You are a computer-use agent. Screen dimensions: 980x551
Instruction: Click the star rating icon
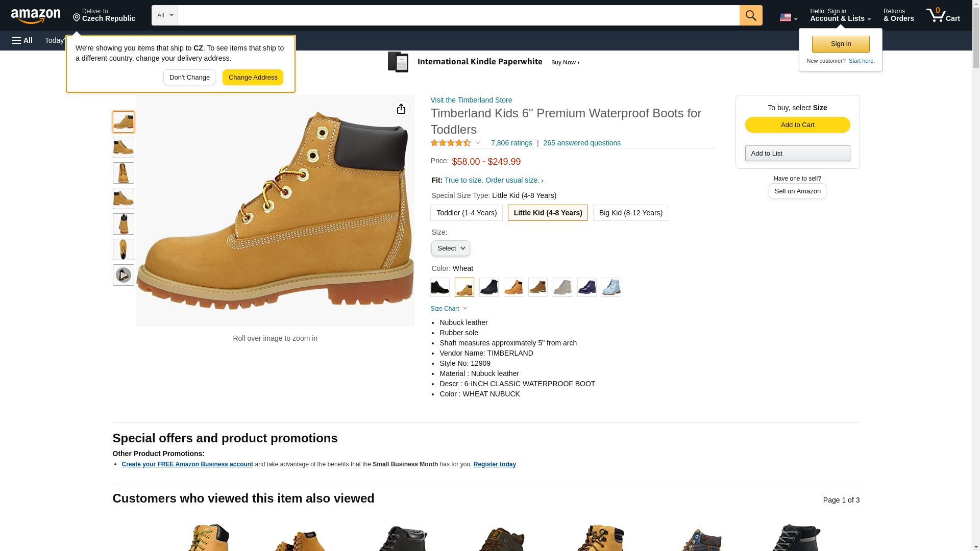(451, 143)
